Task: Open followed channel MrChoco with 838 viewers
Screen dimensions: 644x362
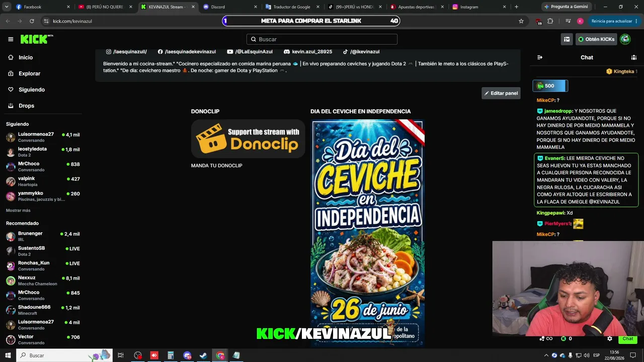Action: 43,166
